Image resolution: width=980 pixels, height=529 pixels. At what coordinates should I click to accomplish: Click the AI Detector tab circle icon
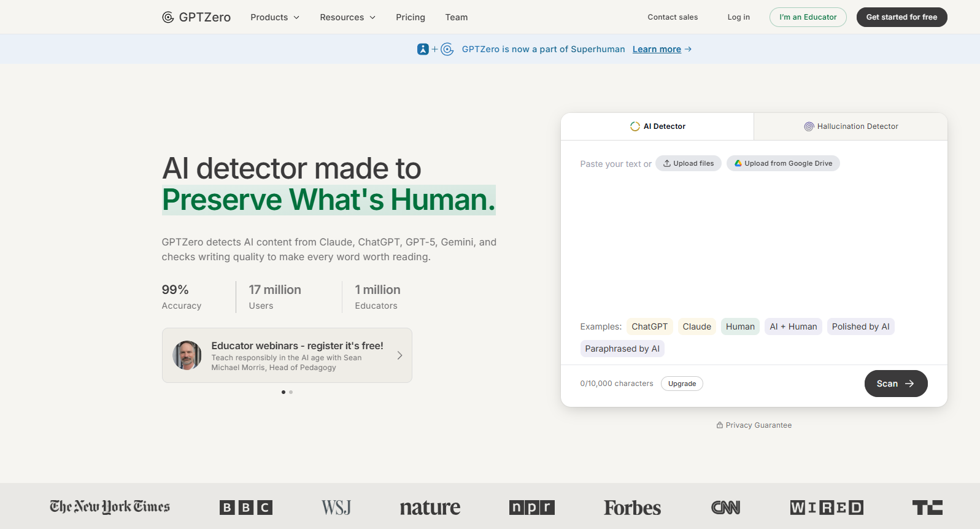(x=635, y=126)
